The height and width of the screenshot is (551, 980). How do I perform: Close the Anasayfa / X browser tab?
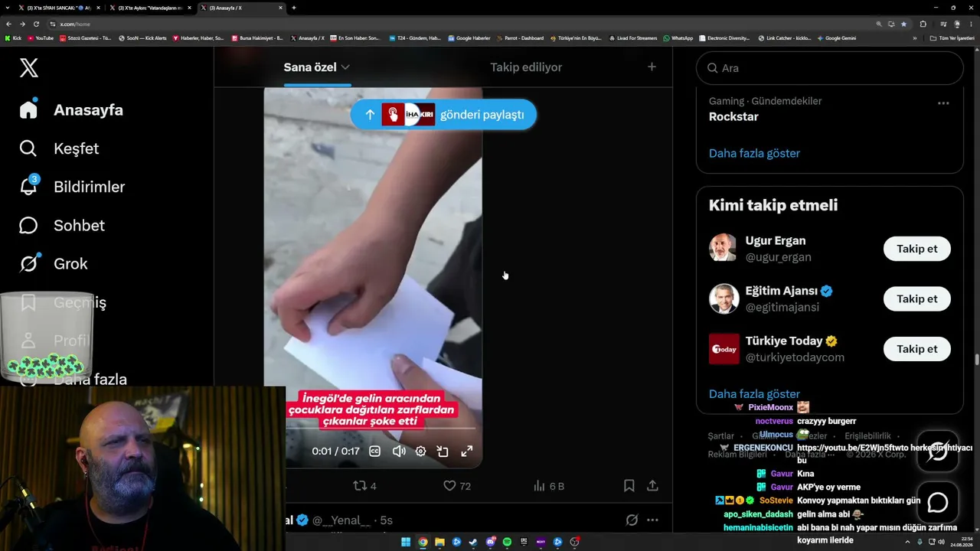point(280,8)
